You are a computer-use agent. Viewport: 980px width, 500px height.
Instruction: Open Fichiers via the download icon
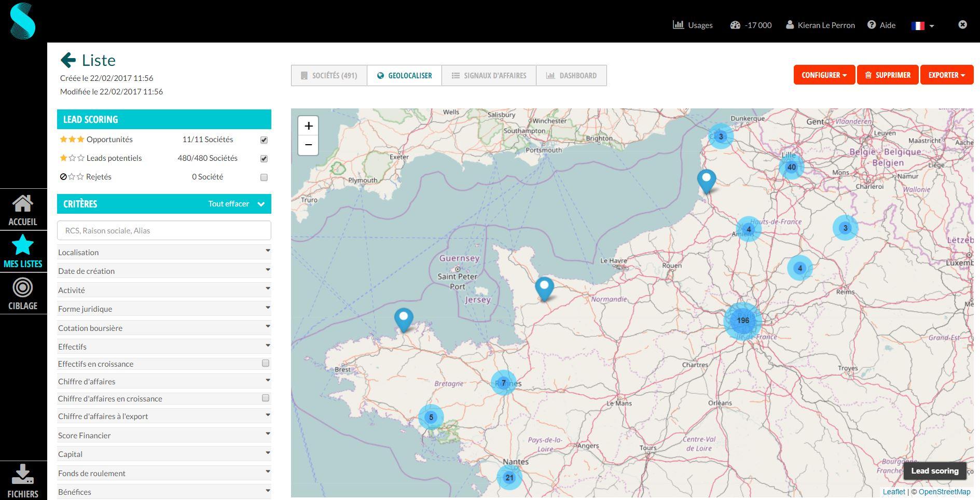pos(23,474)
